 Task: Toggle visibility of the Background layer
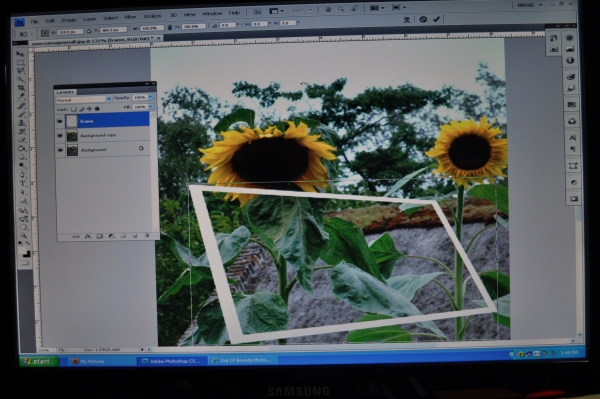pyautogui.click(x=60, y=150)
